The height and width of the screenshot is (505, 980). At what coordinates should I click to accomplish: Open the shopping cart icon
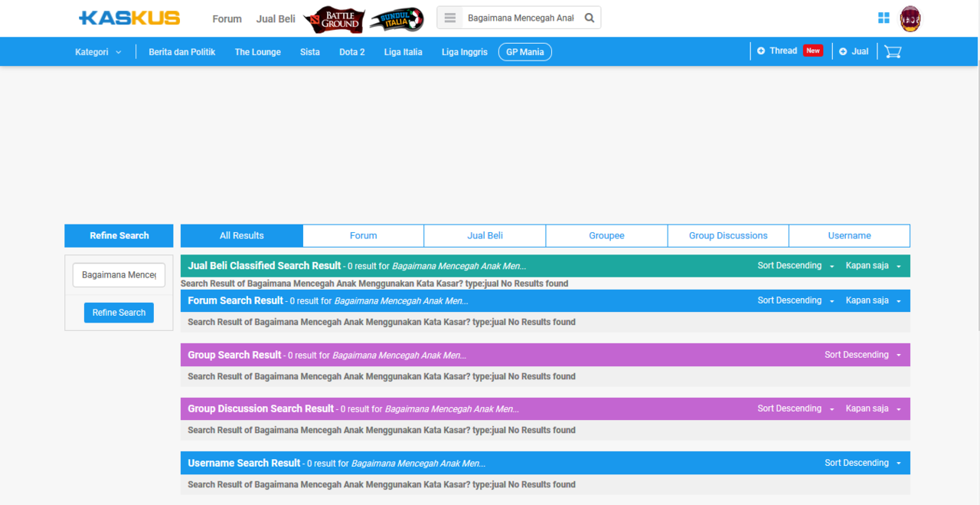coord(893,51)
